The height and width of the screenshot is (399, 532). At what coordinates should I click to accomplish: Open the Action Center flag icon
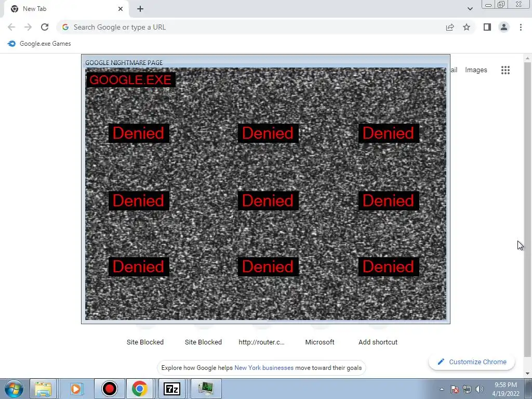point(455,389)
